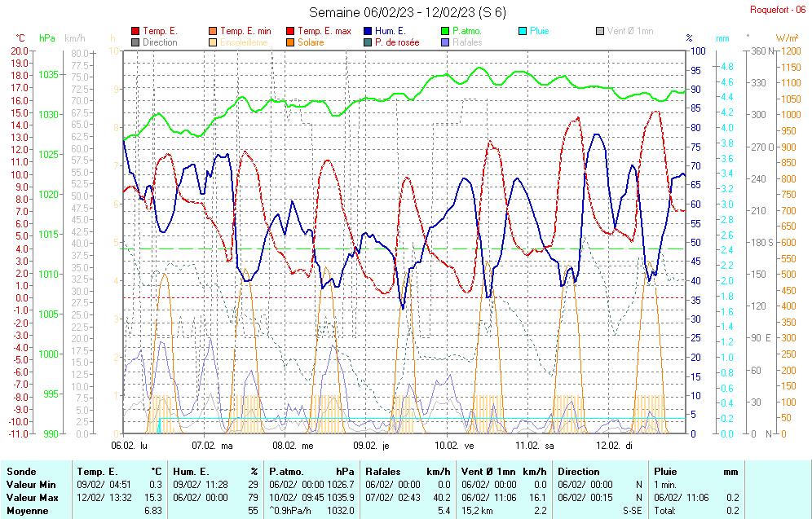
Task: Click the Valeur Max row label
Action: point(31,497)
